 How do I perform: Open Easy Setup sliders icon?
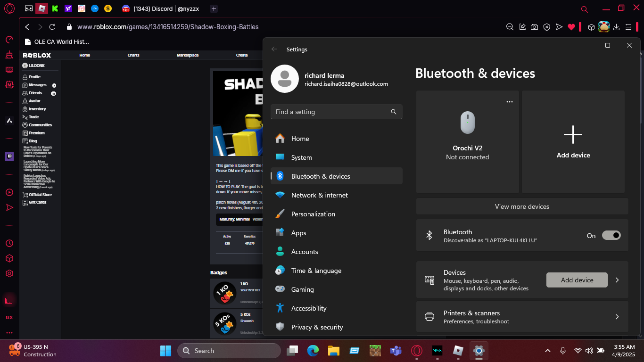tap(628, 27)
